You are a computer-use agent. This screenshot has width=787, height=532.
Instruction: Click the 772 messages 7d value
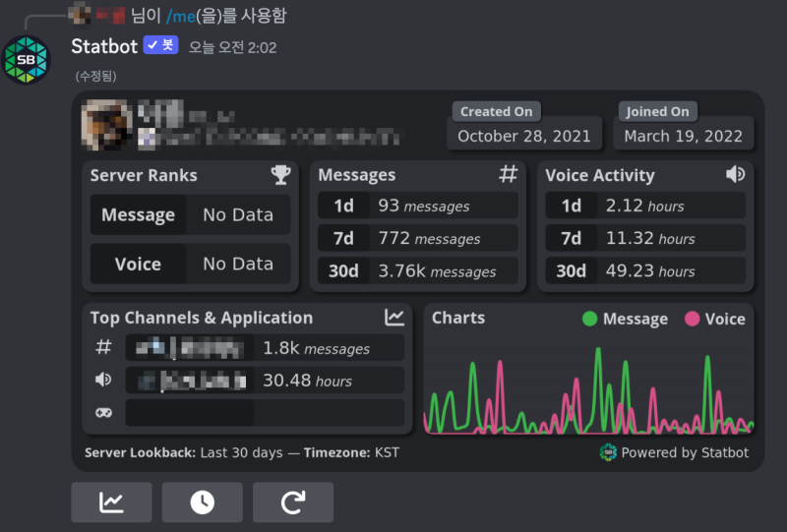pos(429,238)
